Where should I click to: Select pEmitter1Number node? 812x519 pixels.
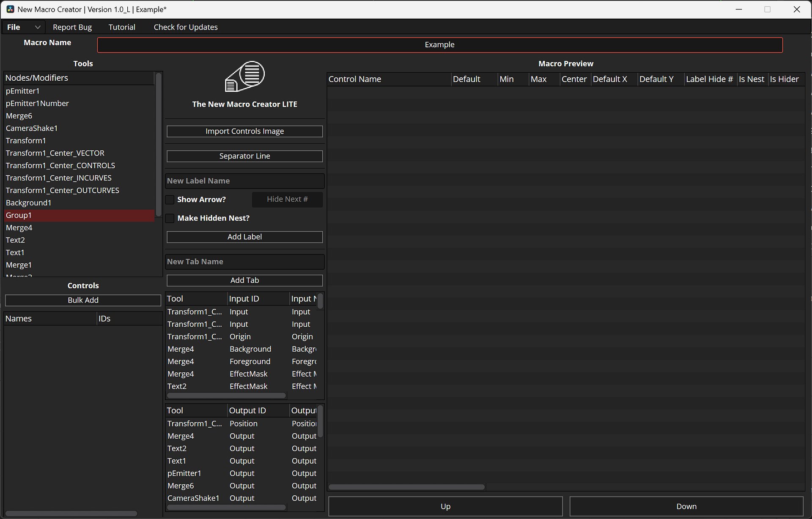(79, 104)
